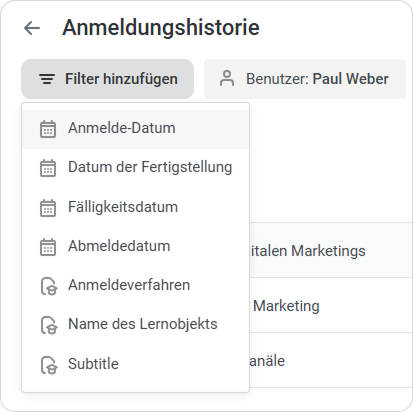Screen dimensions: 413x412
Task: Open the Benutzer: Paul Weber filter chip
Action: pos(305,79)
